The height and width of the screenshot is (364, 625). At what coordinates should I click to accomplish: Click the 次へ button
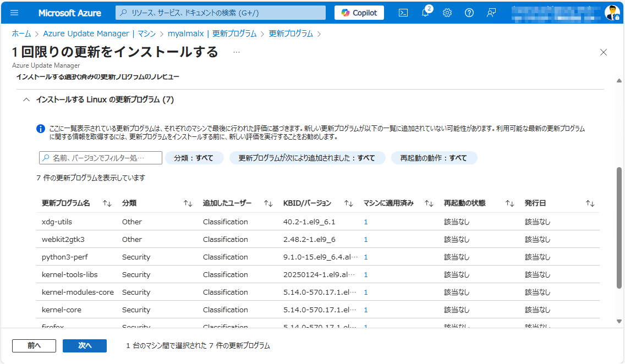(x=84, y=346)
